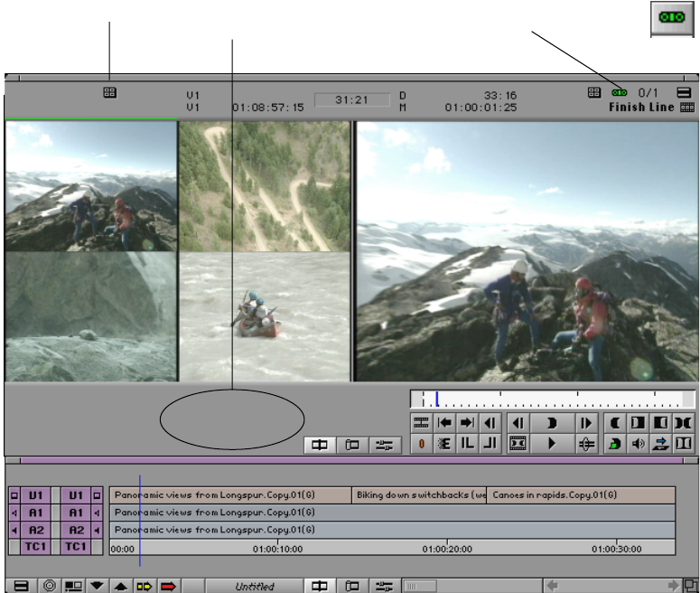This screenshot has width=700, height=593.
Task: Click the filmstrip icon right of Finish Line
Action: [x=687, y=108]
